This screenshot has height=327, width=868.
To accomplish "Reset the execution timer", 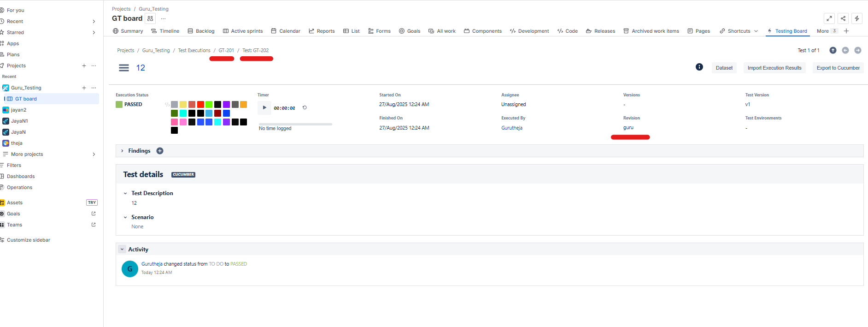I will (x=305, y=107).
